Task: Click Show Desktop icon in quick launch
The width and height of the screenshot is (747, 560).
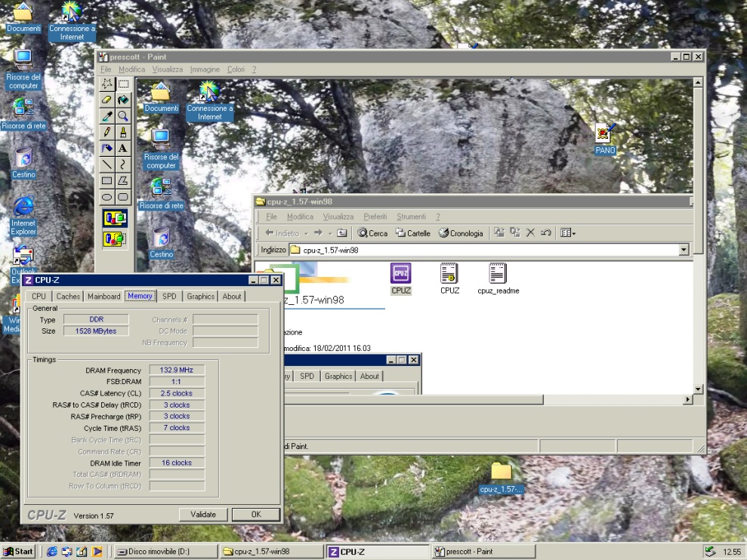Action: (82, 552)
